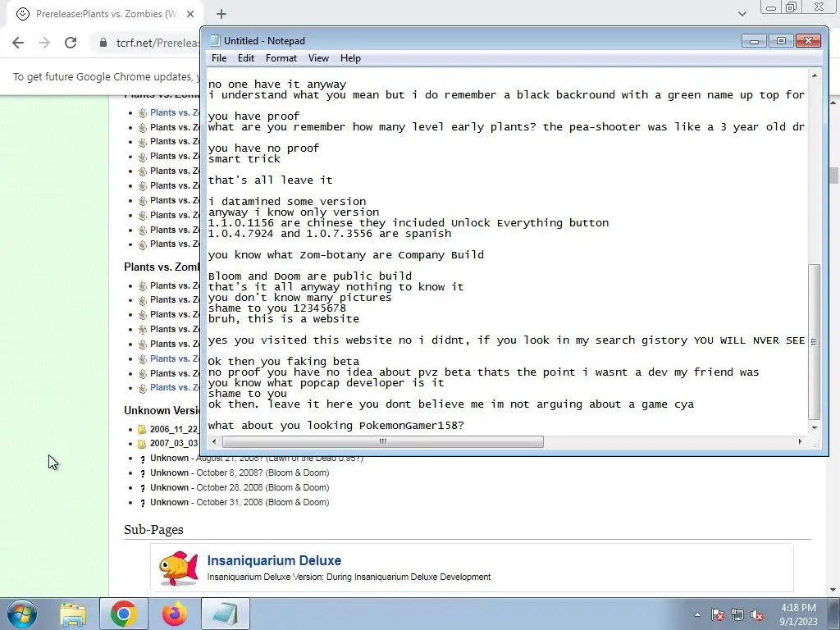Reload the page in Chrome
The width and height of the screenshot is (840, 630).
[x=71, y=43]
